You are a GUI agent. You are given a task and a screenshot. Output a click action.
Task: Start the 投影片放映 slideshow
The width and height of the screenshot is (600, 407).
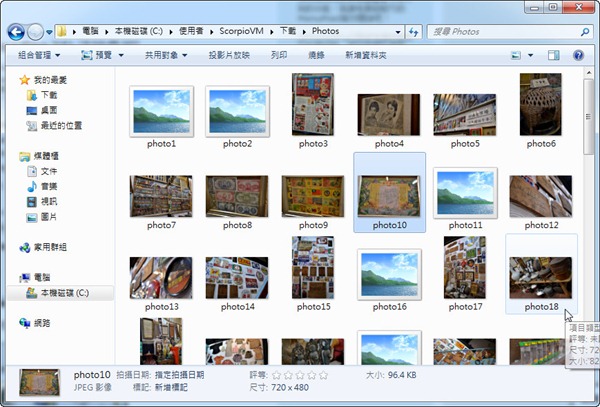[229, 55]
